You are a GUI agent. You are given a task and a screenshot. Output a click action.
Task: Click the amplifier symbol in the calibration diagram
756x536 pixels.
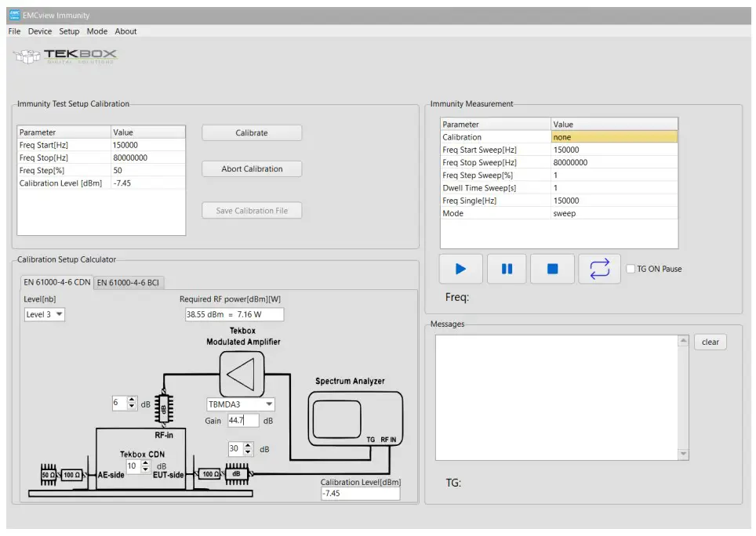coord(240,374)
